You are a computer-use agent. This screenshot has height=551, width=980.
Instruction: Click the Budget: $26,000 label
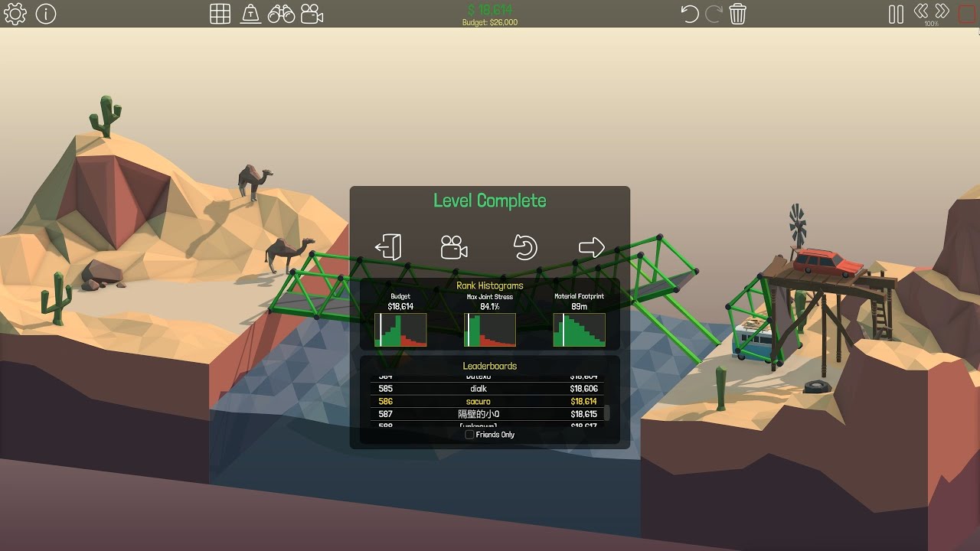tap(490, 23)
